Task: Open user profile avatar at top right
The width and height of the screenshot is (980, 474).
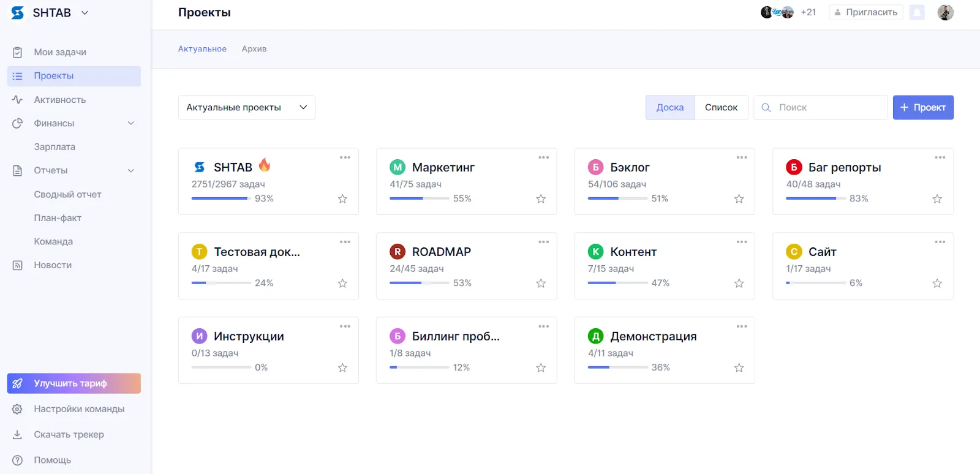Action: (x=945, y=12)
